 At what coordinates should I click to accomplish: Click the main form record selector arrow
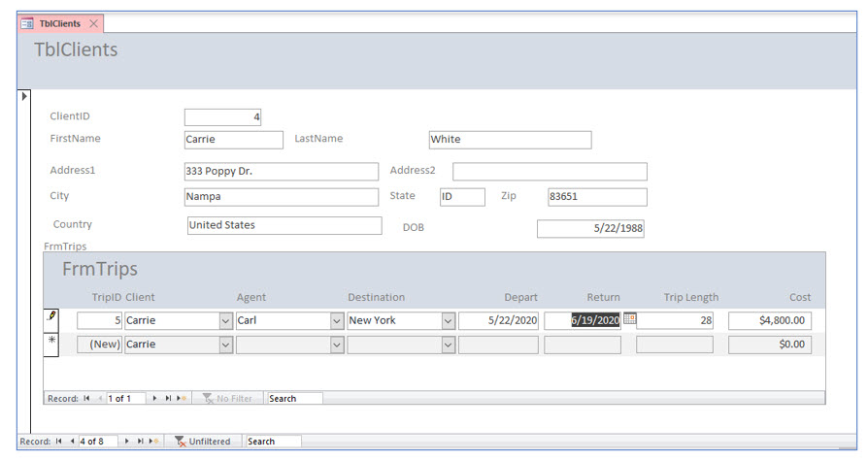(24, 96)
